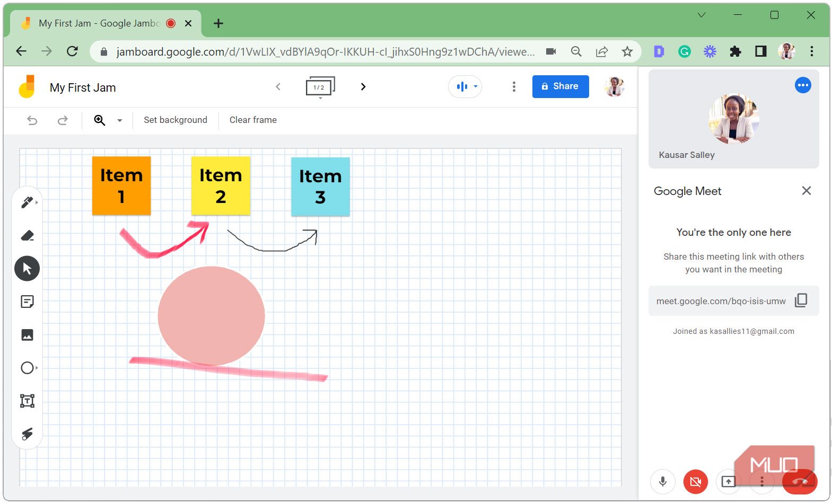The image size is (832, 504).
Task: Select the orange Item 1 sticky note
Action: tap(121, 185)
